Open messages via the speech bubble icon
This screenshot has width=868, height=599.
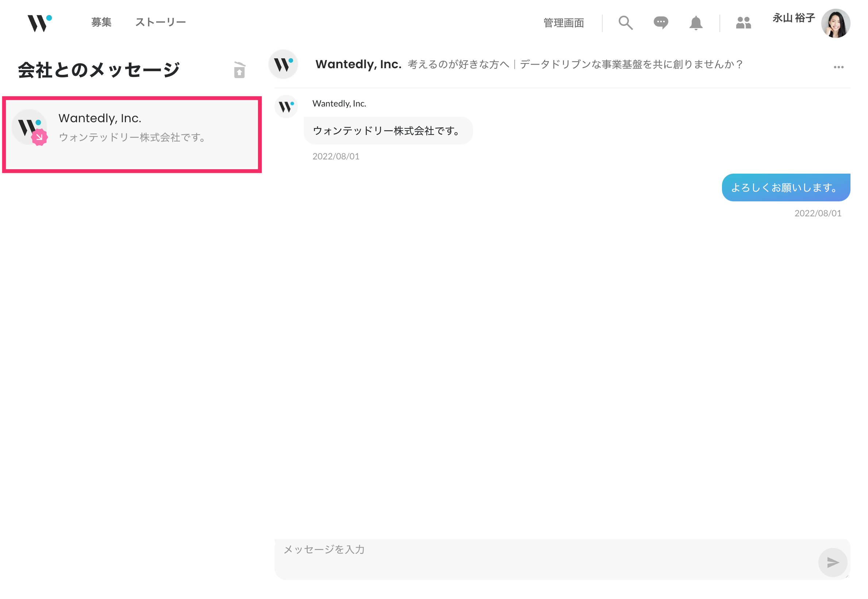[661, 23]
